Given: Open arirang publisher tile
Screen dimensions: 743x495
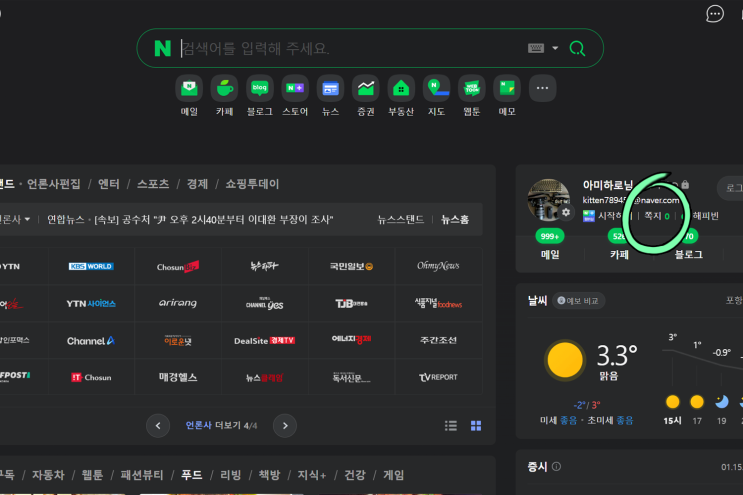Looking at the screenshot, I should pyautogui.click(x=178, y=303).
